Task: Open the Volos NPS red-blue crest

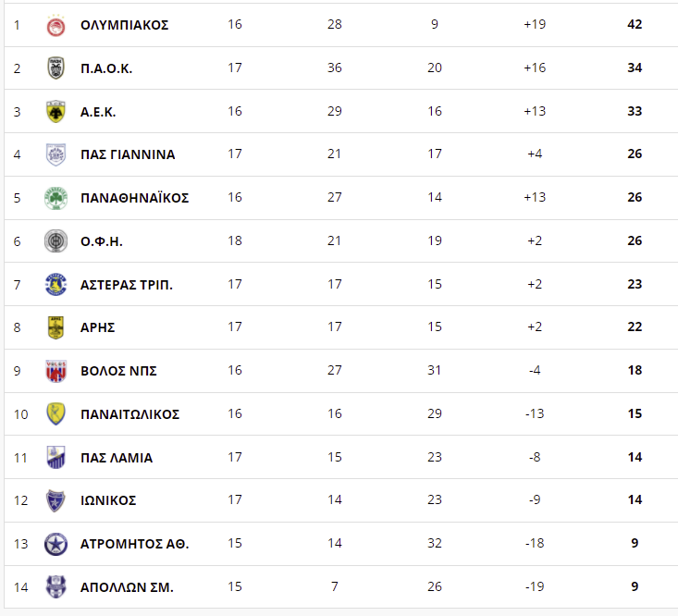Action: 55,371
